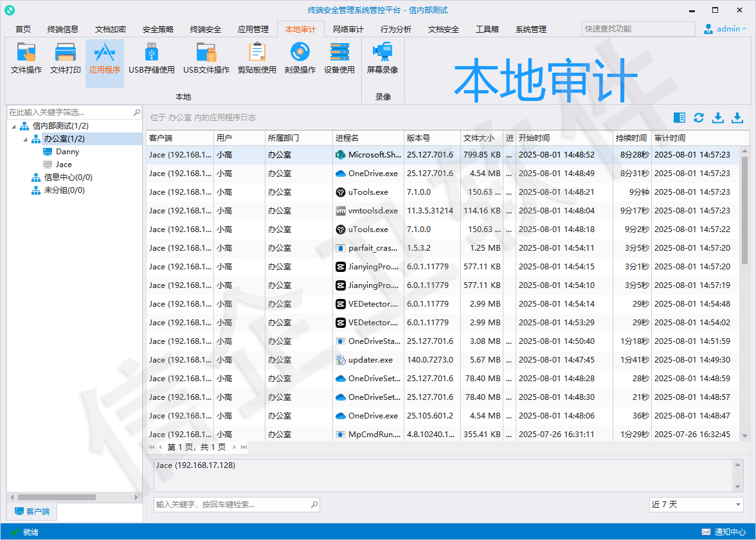Click the refresh icon above the log table

tap(699, 118)
